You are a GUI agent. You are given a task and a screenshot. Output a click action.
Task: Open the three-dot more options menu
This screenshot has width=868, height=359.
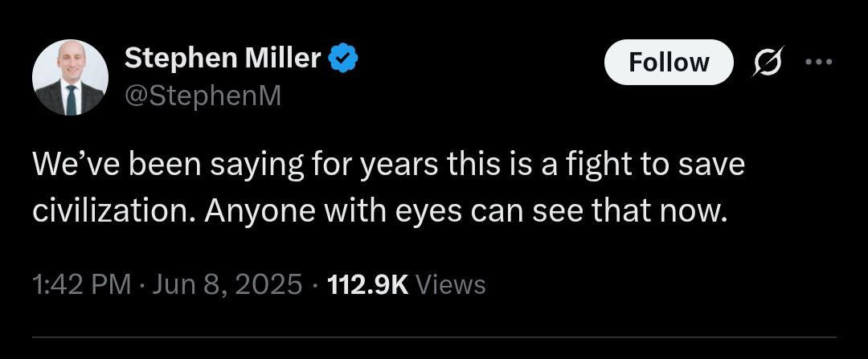818,62
